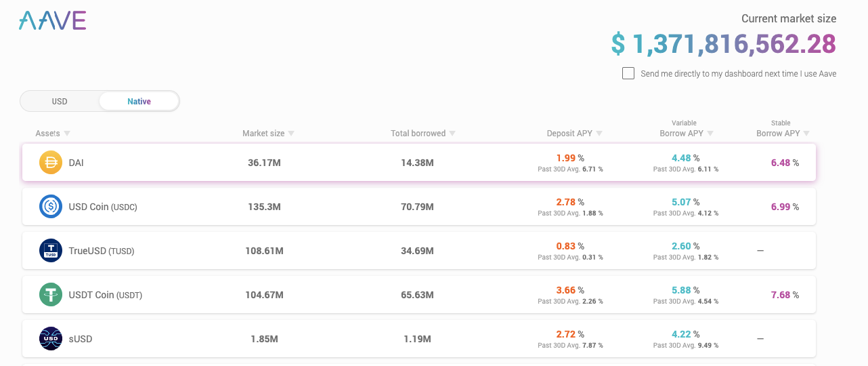The width and height of the screenshot is (868, 366).
Task: Click TUSD total borrowed 34.69M
Action: coord(417,251)
